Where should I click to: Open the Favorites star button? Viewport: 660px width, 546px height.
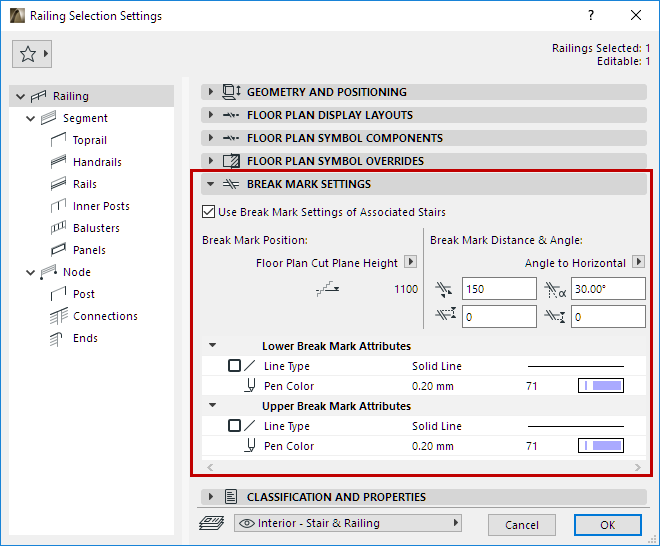point(32,54)
